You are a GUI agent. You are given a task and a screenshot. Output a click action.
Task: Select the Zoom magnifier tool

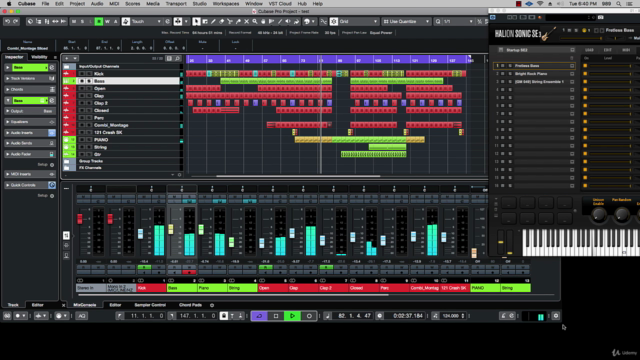click(x=255, y=21)
